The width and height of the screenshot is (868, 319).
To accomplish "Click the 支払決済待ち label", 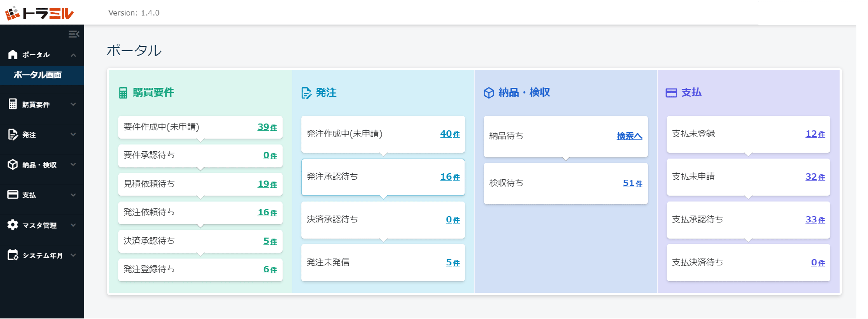I will [x=698, y=262].
